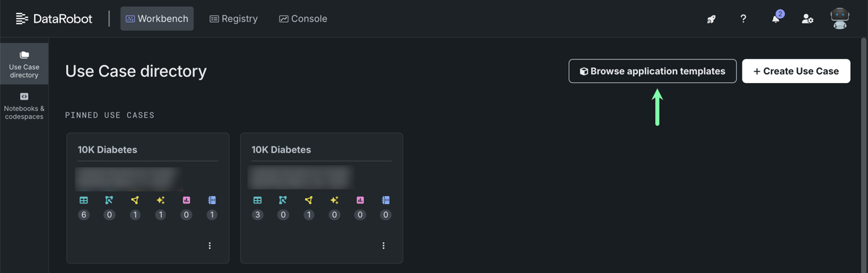Click the datasets table icon on first card
The image size is (868, 273).
(84, 200)
